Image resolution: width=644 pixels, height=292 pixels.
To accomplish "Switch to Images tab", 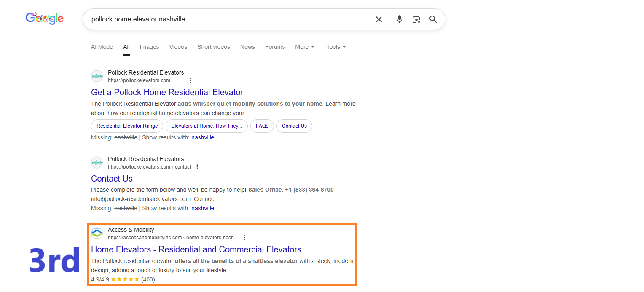I will [149, 47].
